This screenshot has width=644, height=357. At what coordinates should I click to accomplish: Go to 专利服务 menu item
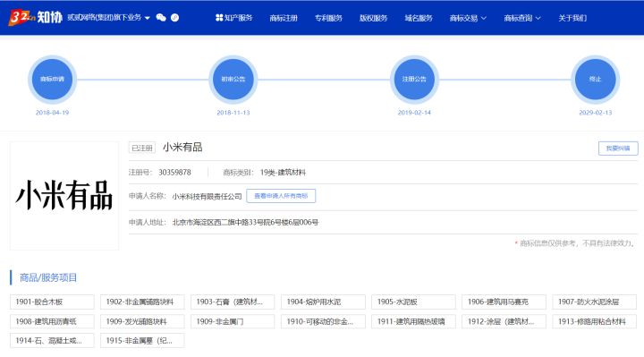pos(328,18)
